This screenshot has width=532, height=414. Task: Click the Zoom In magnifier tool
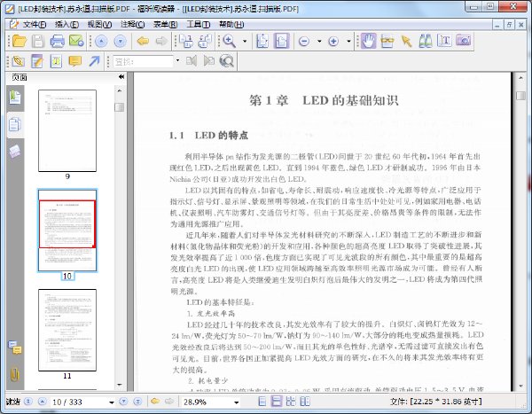(230, 41)
